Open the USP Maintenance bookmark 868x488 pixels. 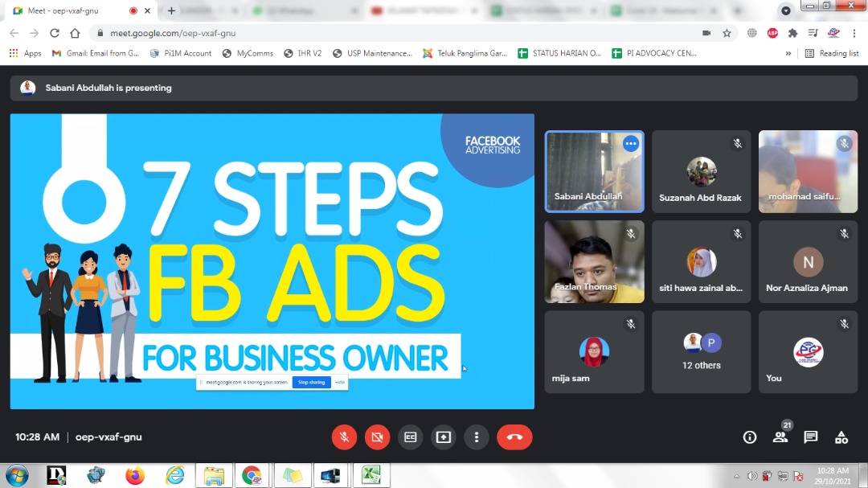point(372,53)
